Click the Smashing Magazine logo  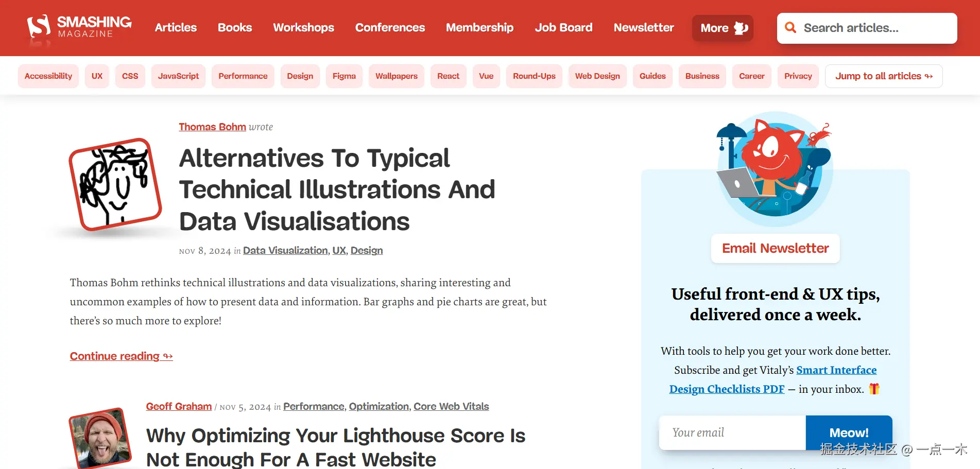(79, 27)
